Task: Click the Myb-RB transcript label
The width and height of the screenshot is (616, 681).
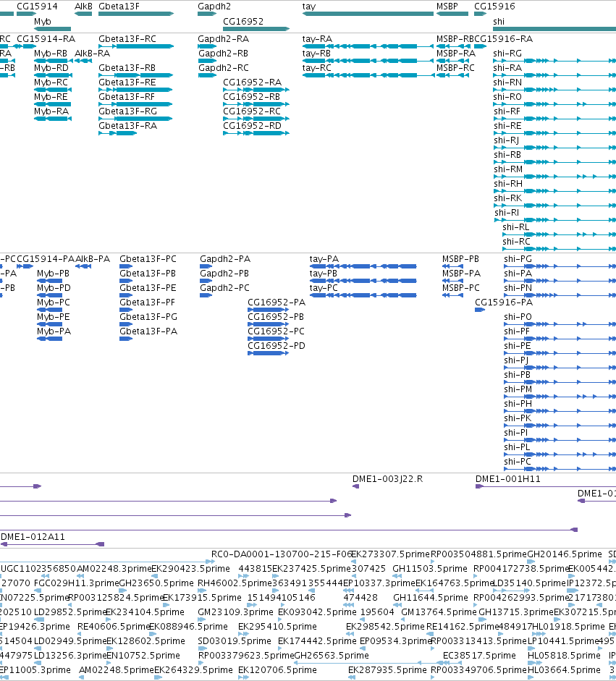Action: pyautogui.click(x=51, y=54)
